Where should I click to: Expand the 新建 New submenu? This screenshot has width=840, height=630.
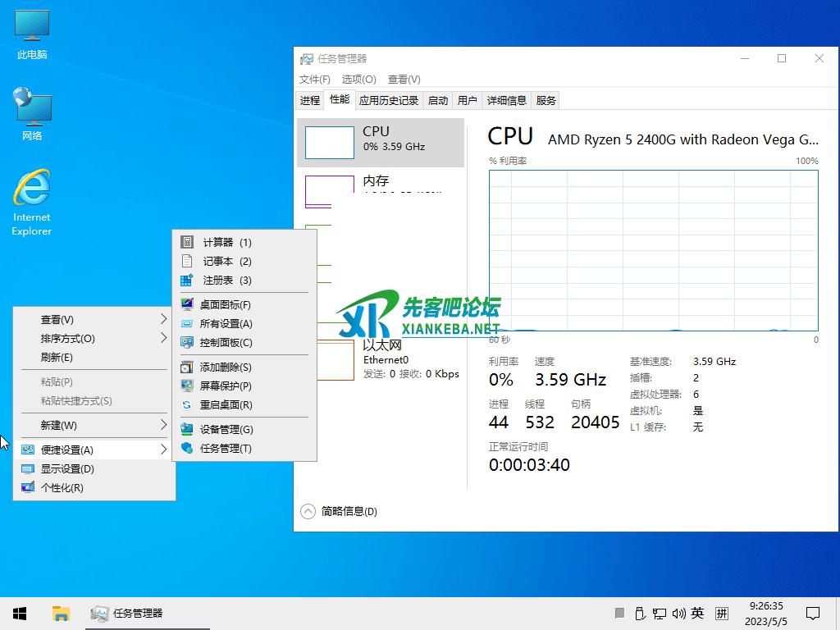click(x=163, y=425)
